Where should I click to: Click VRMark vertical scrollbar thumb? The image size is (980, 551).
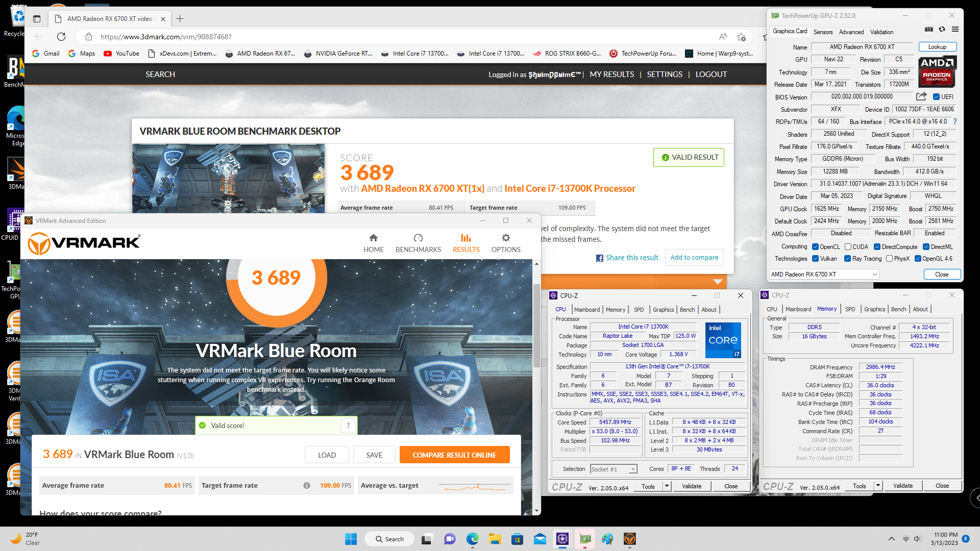click(x=536, y=327)
